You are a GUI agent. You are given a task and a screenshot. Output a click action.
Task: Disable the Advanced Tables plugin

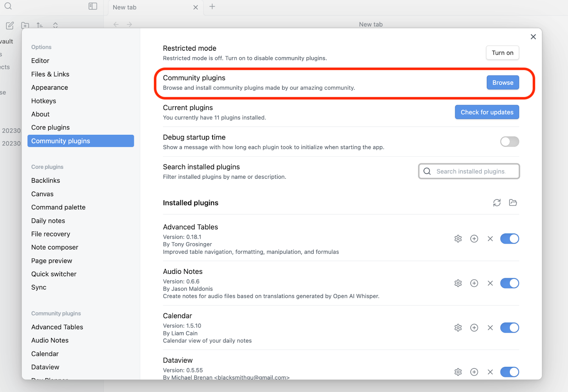[509, 239]
